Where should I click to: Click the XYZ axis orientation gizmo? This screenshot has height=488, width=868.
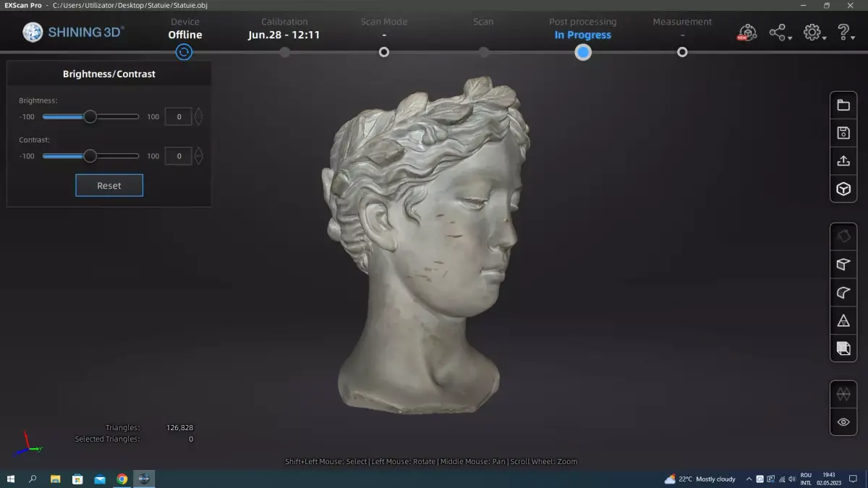click(27, 444)
